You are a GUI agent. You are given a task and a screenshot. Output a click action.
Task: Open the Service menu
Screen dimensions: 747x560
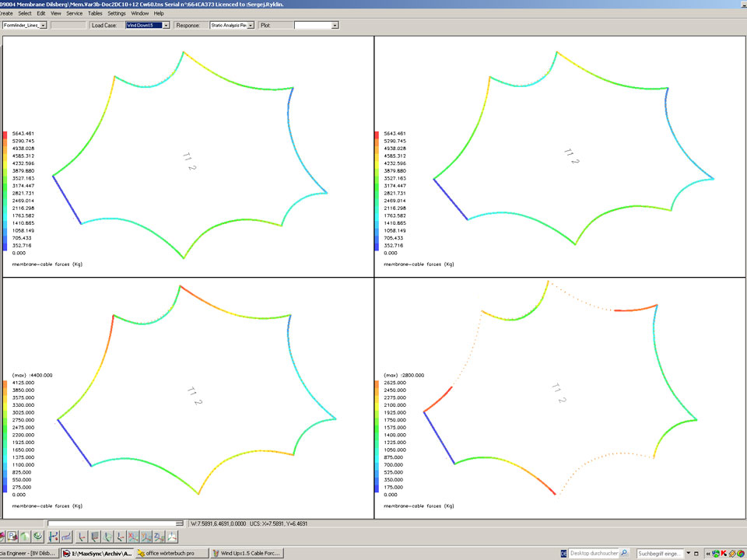[75, 13]
